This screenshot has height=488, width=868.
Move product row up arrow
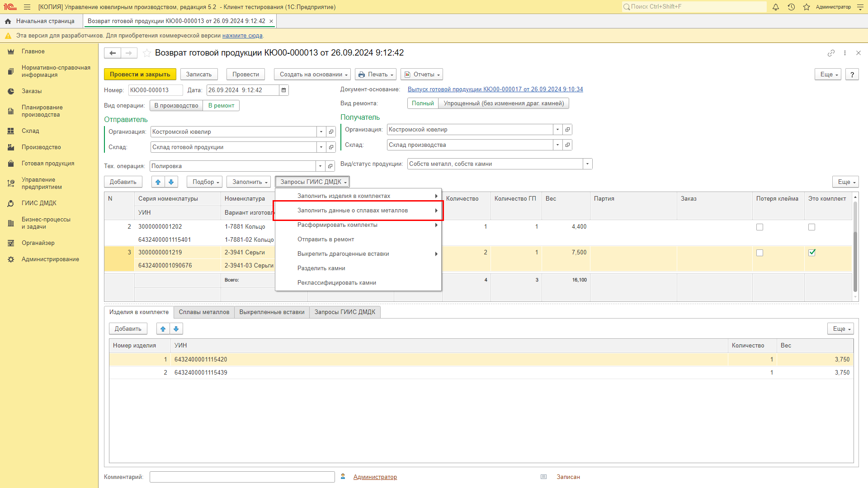pos(158,182)
